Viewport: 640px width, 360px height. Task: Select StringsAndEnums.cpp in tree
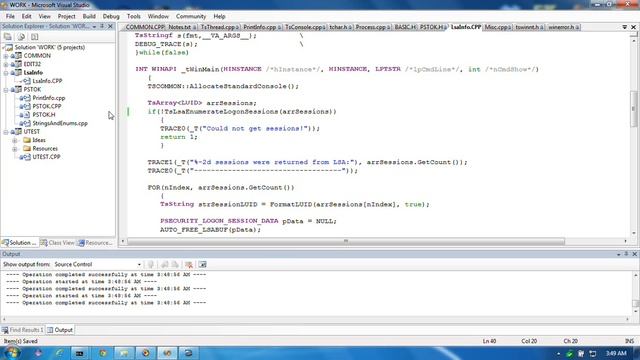point(60,123)
